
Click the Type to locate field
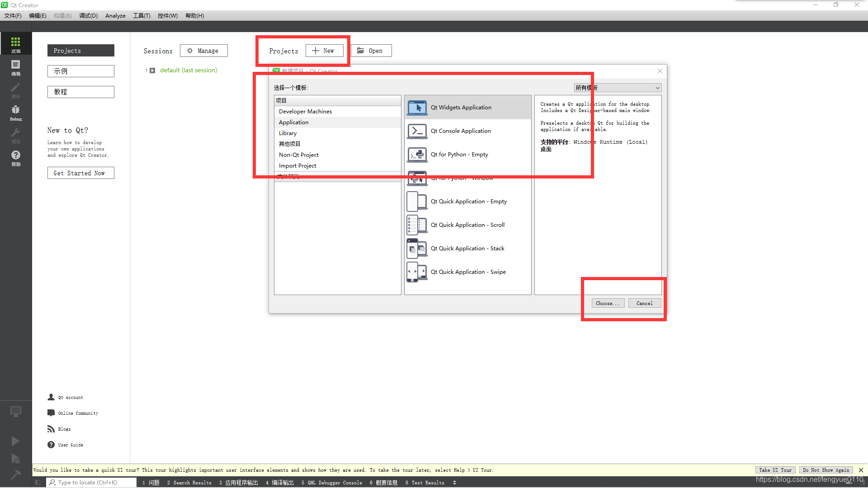coord(90,483)
